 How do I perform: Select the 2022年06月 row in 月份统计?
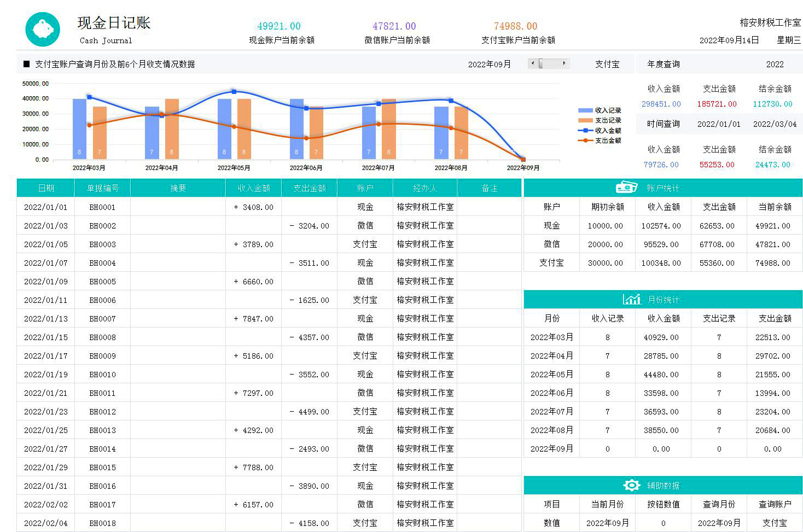663,393
